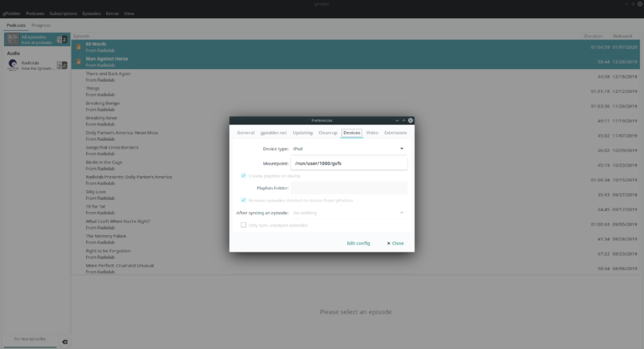Screen dimensions: 644x349
Task: Toggle Create playlists on device checkbox
Action: coord(243,176)
